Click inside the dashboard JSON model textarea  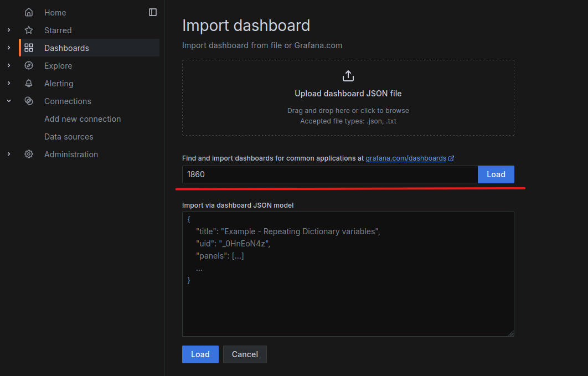click(348, 305)
